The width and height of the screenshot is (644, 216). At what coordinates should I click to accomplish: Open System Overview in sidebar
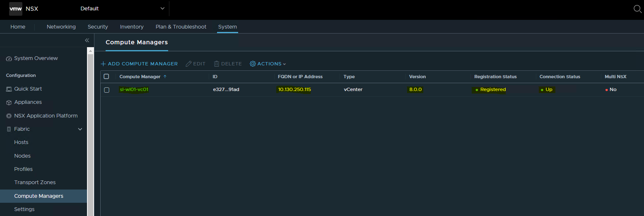click(x=36, y=58)
